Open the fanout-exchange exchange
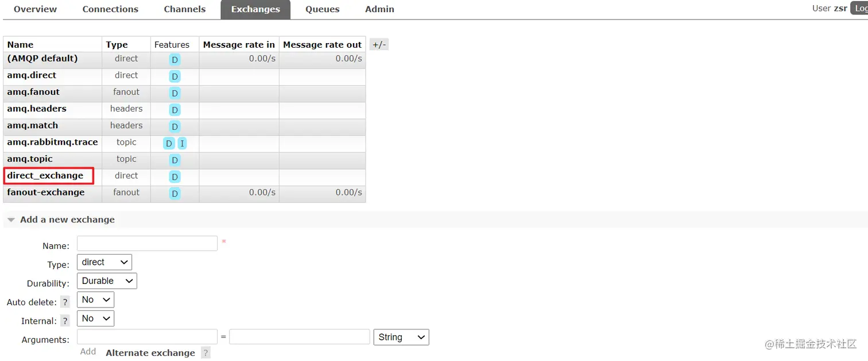The width and height of the screenshot is (868, 361). coord(46,193)
